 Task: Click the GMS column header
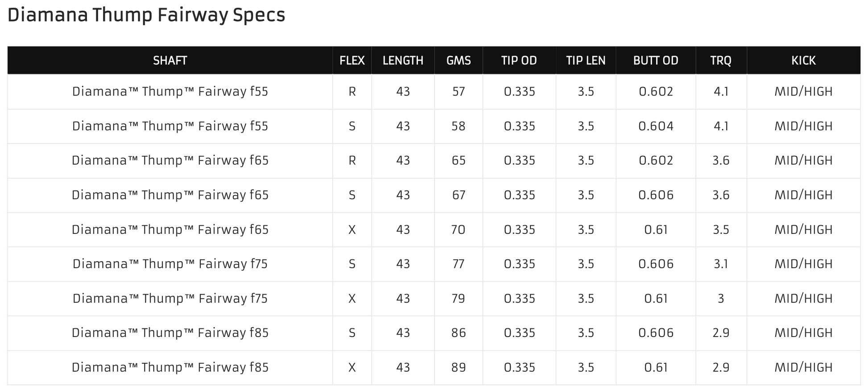click(x=459, y=60)
